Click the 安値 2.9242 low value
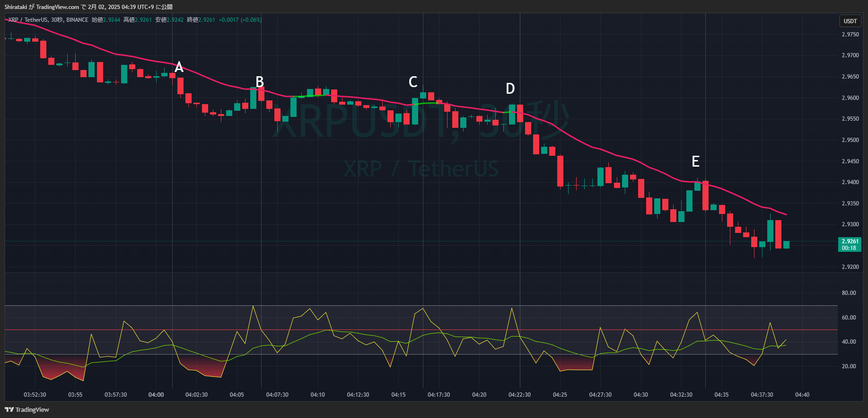 pyautogui.click(x=169, y=20)
